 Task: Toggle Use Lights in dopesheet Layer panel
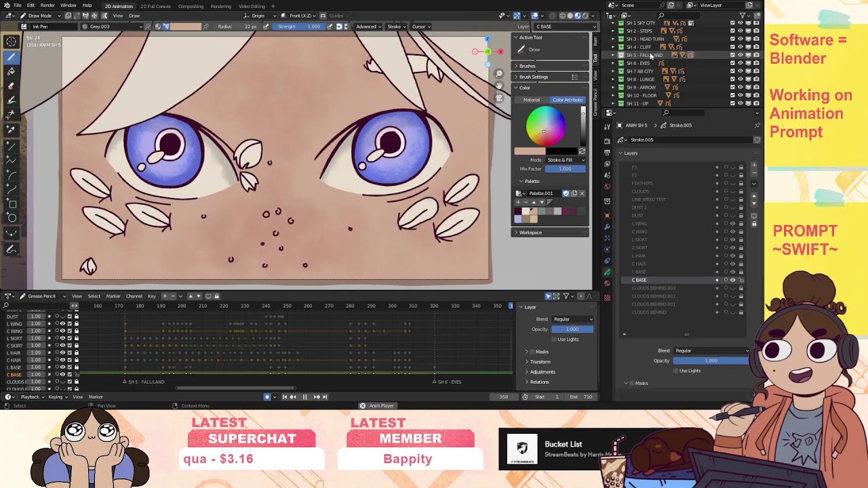pyautogui.click(x=553, y=340)
